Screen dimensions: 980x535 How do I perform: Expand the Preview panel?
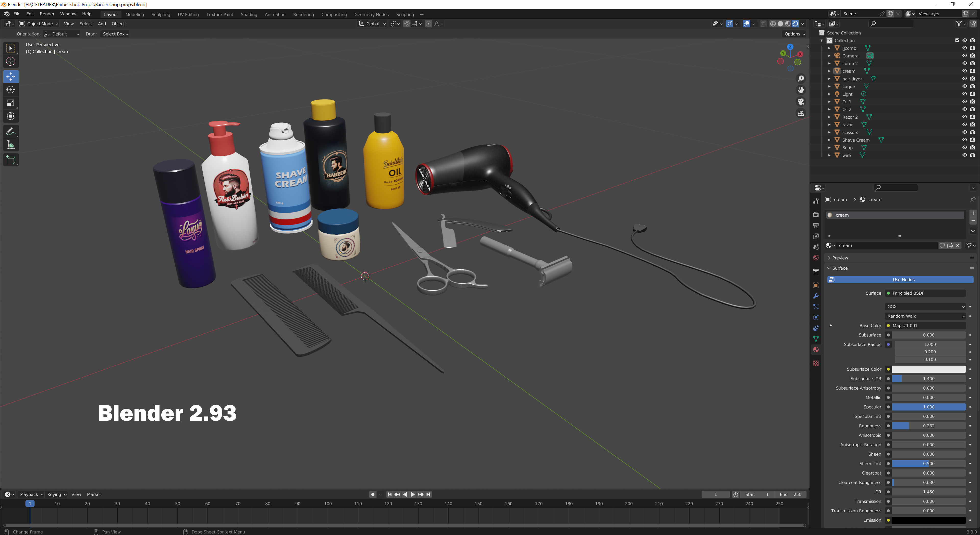(x=840, y=258)
